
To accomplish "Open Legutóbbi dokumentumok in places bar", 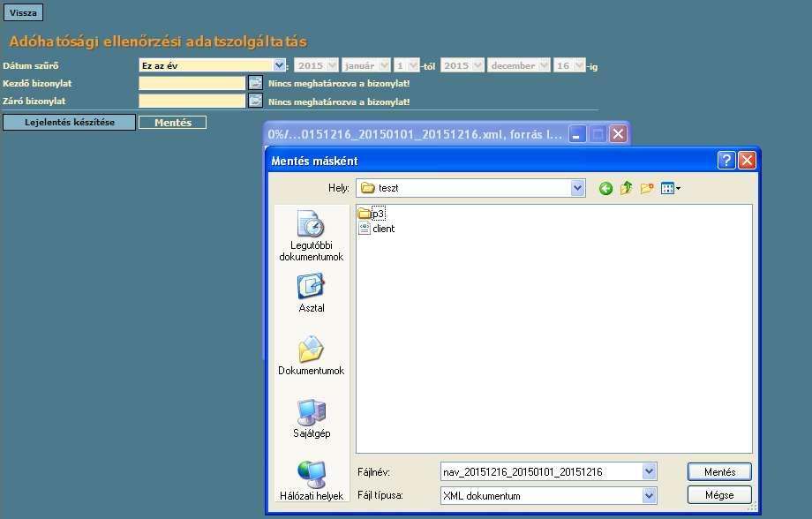I will coord(312,236).
